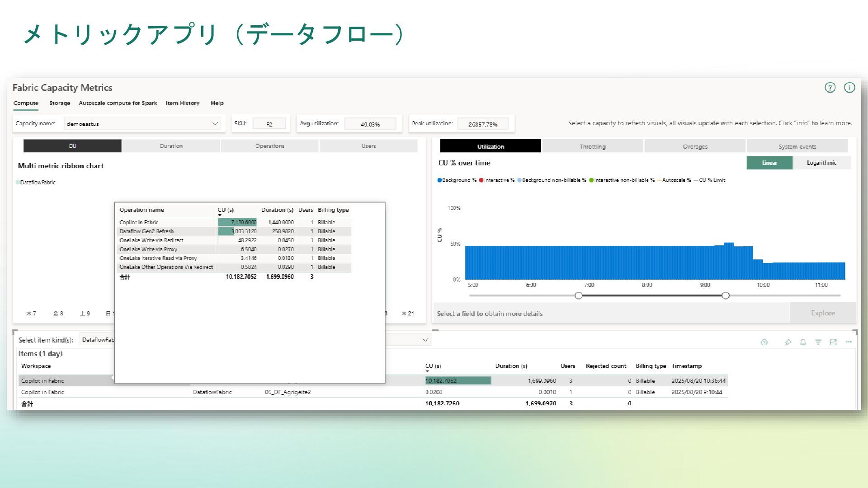
Task: Select the Operations metric tab
Action: (270, 146)
